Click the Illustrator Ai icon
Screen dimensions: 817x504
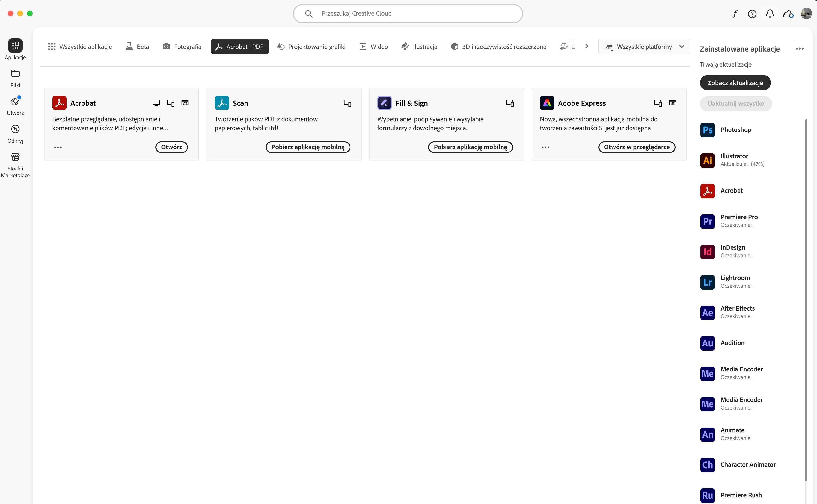click(707, 160)
